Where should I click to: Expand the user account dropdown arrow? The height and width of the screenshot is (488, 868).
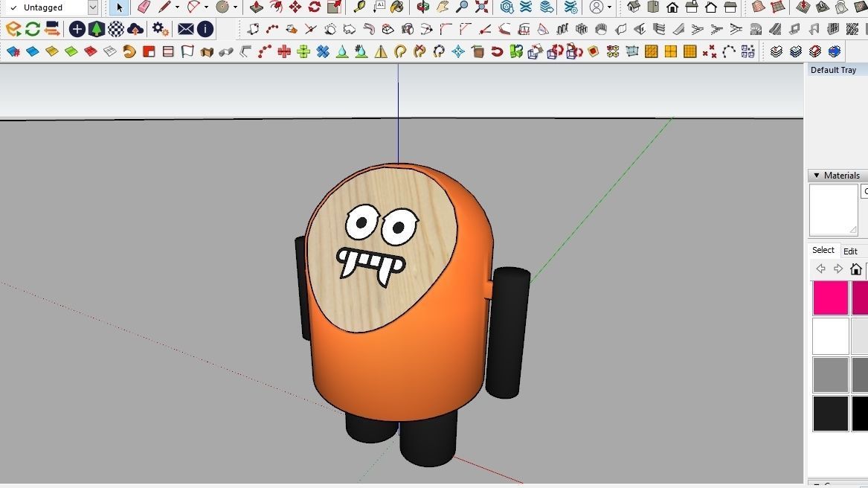click(609, 7)
